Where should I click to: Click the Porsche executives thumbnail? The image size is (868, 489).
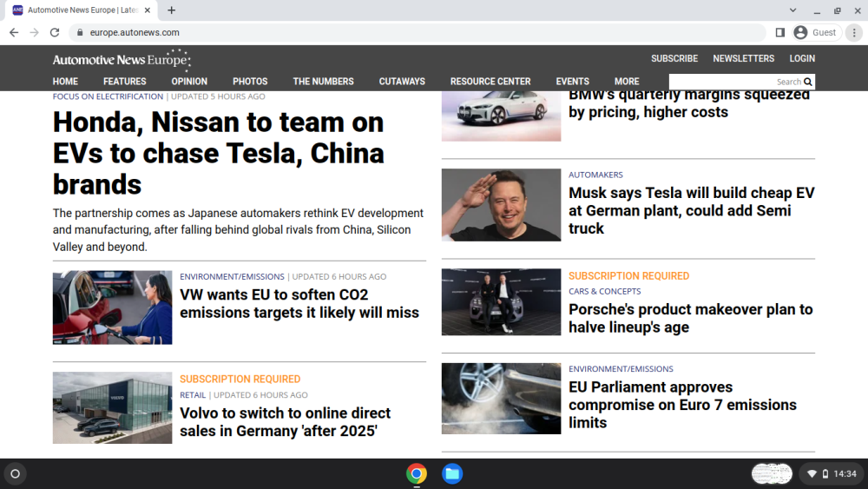(501, 301)
